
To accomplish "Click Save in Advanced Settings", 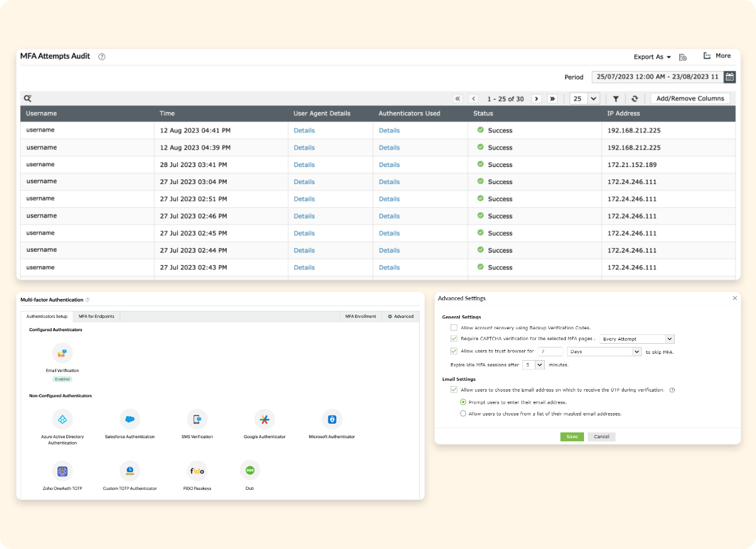I will (571, 436).
